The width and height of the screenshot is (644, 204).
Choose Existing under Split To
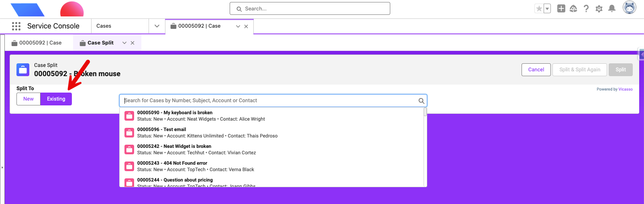[56, 99]
